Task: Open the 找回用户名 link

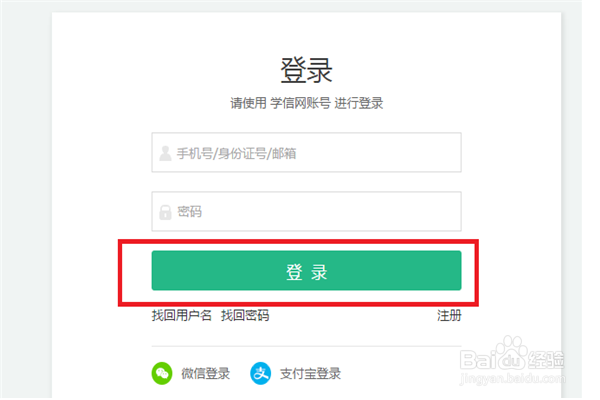Action: click(182, 316)
